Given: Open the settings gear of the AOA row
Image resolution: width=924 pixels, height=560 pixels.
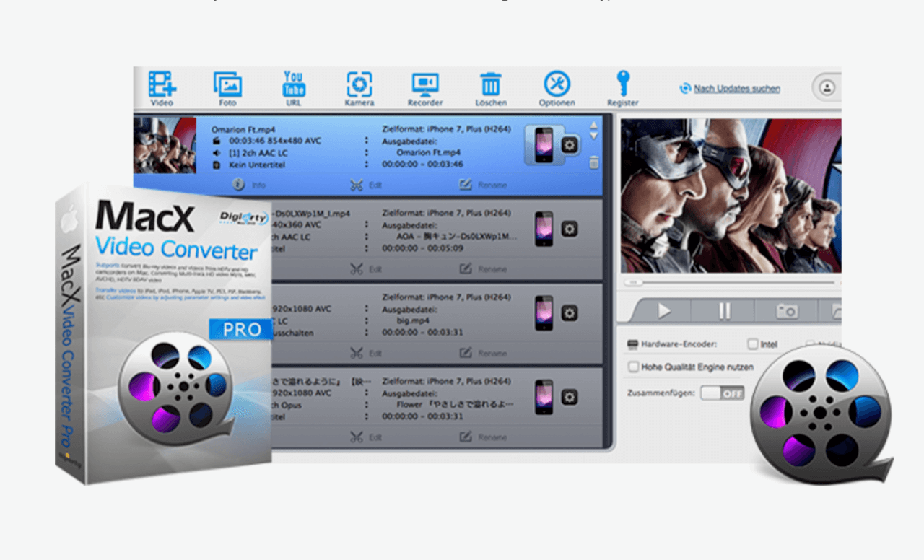Looking at the screenshot, I should pyautogui.click(x=570, y=229).
